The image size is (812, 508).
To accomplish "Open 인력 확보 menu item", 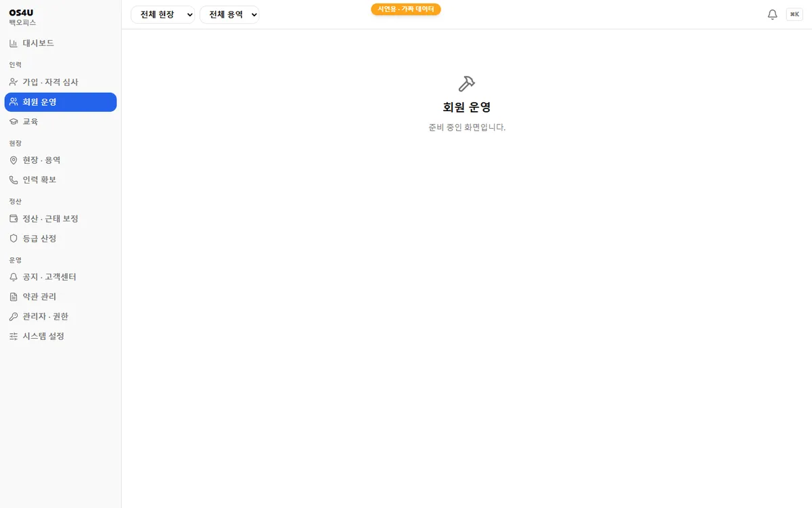I will click(x=61, y=180).
